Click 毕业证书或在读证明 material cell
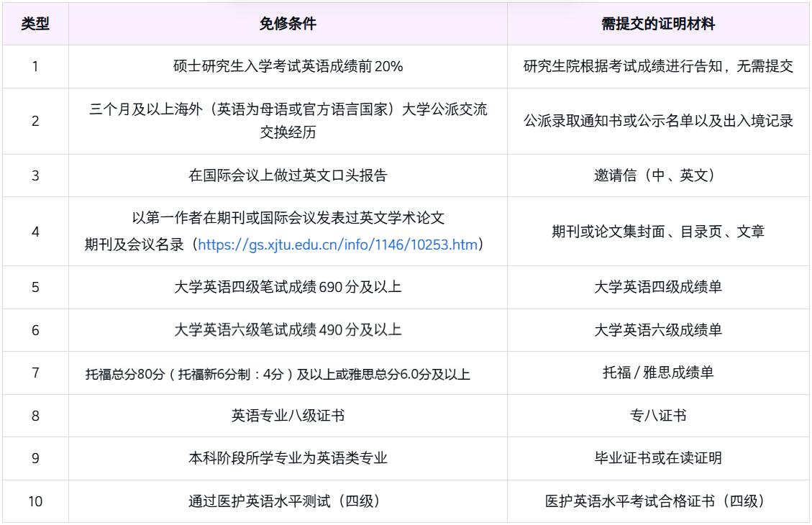The width and height of the screenshot is (812, 525). tap(658, 458)
